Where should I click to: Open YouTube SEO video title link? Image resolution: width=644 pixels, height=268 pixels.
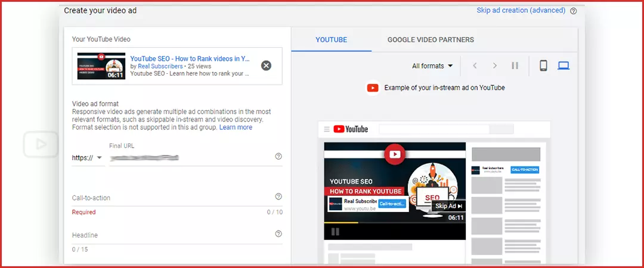click(190, 59)
